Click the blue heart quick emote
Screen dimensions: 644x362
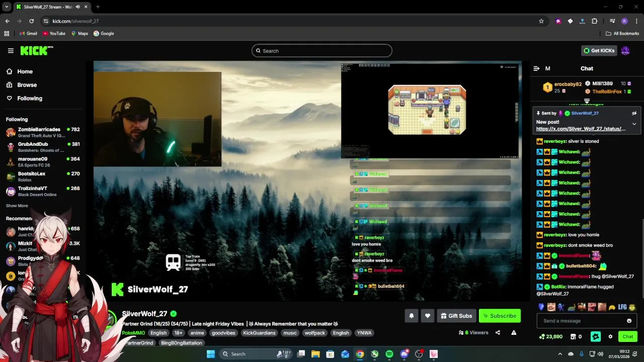tap(541, 307)
